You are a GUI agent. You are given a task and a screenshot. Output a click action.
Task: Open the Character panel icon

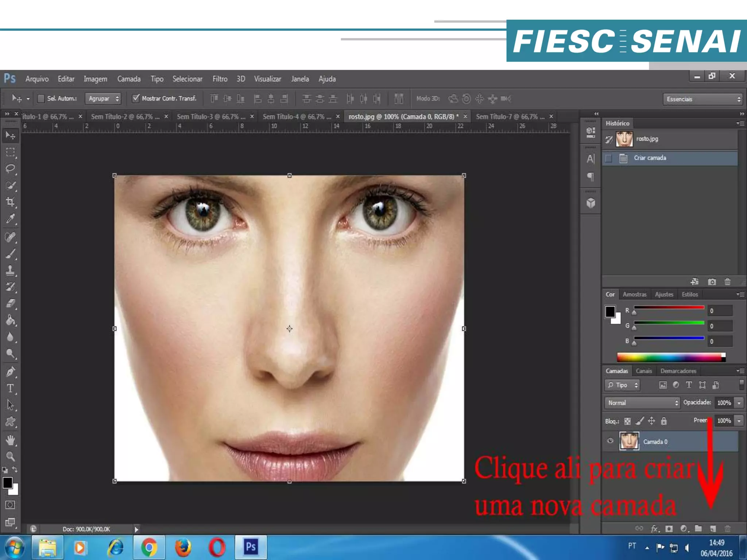(x=591, y=159)
